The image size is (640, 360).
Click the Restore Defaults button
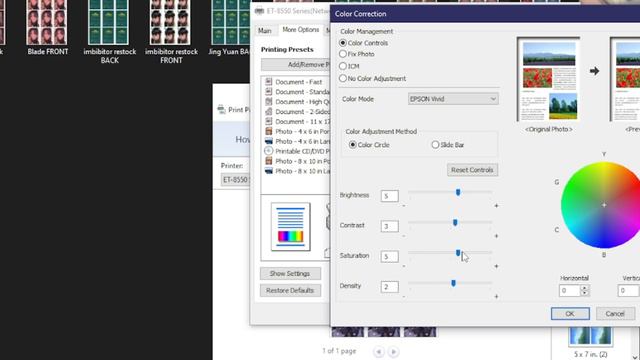(290, 291)
